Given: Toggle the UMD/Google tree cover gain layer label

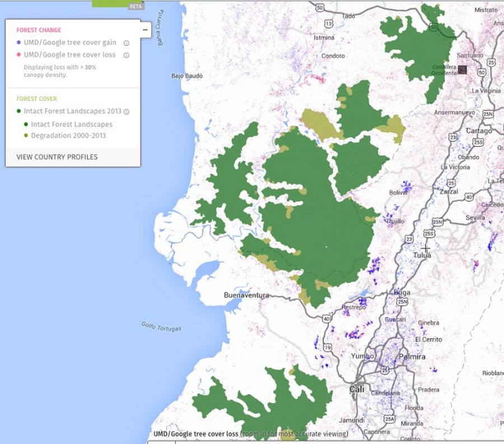Looking at the screenshot, I should [x=69, y=43].
